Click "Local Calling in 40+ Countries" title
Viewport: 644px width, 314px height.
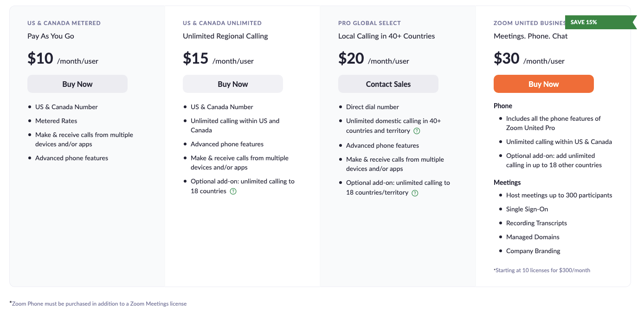click(x=386, y=36)
